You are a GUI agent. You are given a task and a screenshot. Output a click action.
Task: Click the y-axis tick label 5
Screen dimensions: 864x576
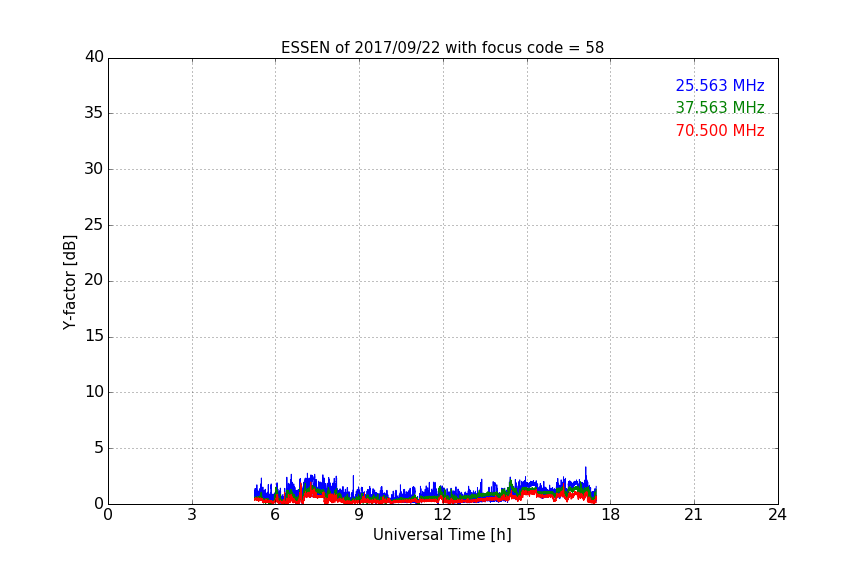(x=99, y=448)
